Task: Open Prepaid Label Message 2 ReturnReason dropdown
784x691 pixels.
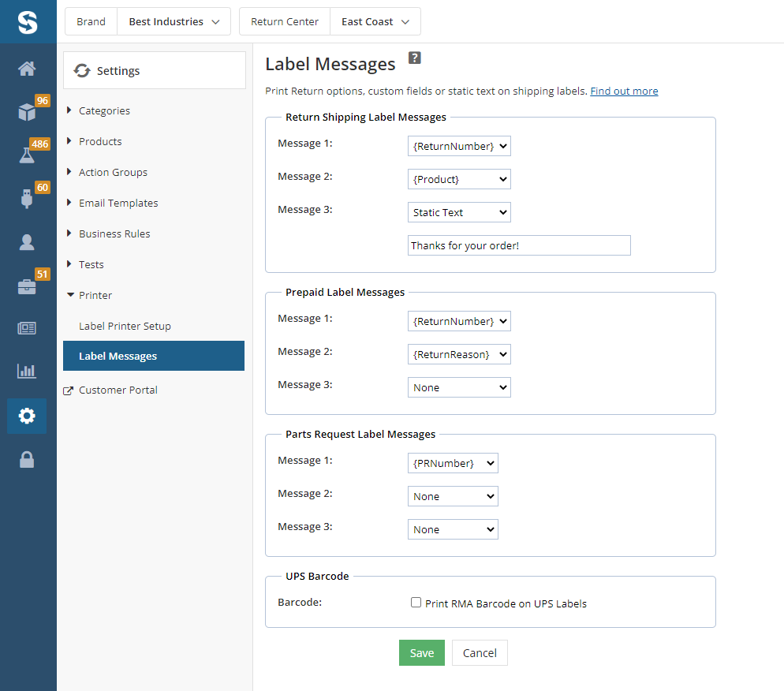Action: (459, 354)
